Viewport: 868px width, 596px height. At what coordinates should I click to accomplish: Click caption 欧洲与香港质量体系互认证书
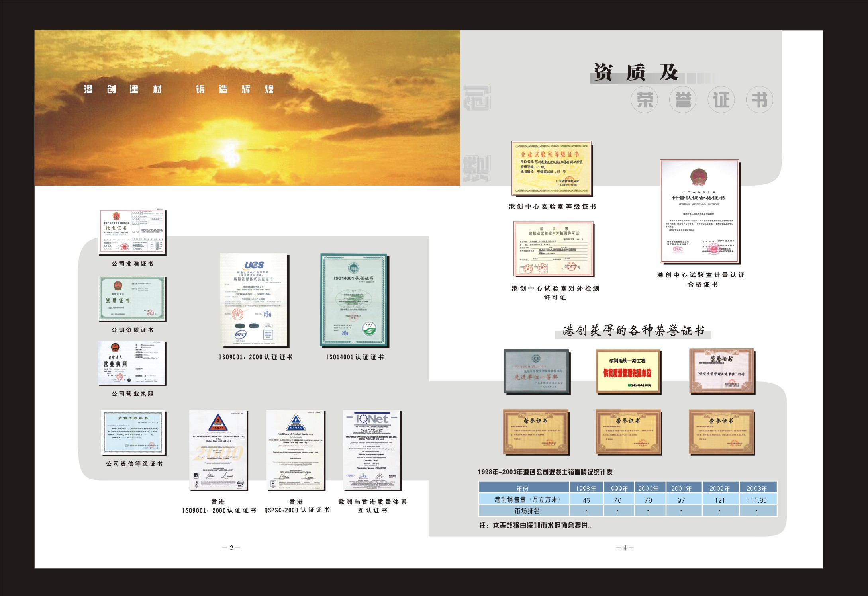tap(372, 506)
